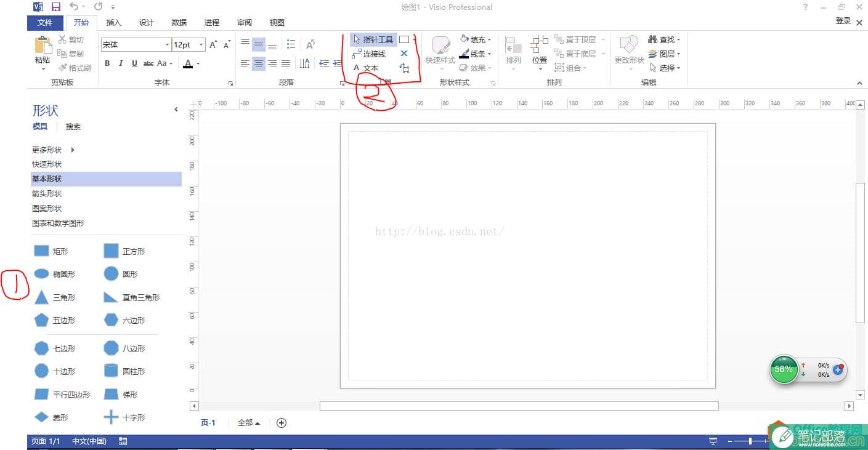Image resolution: width=868 pixels, height=450 pixels.
Task: Switch to the View (视图) tab
Action: (277, 23)
